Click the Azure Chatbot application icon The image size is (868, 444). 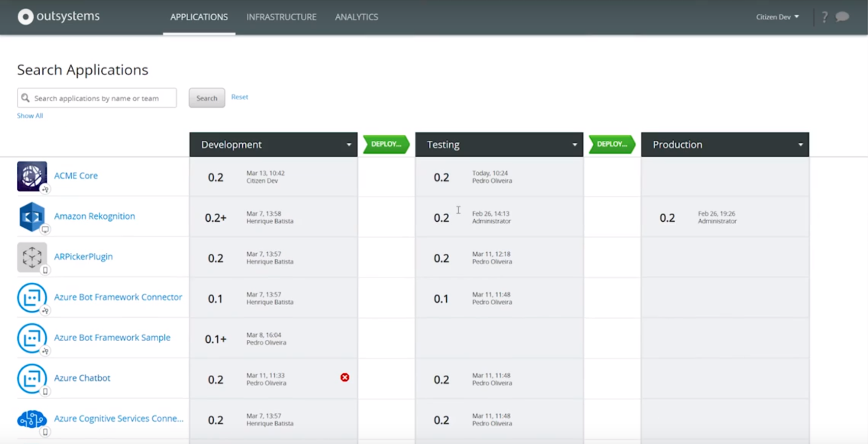32,378
